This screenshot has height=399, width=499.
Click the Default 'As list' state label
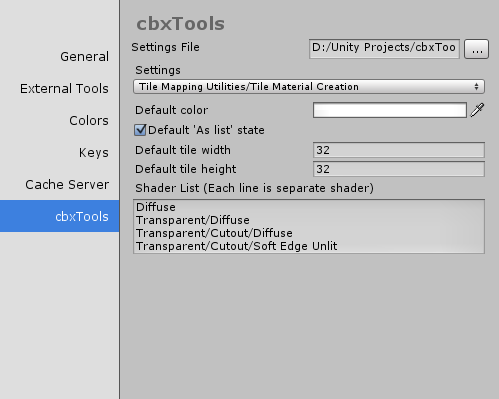coord(206,130)
